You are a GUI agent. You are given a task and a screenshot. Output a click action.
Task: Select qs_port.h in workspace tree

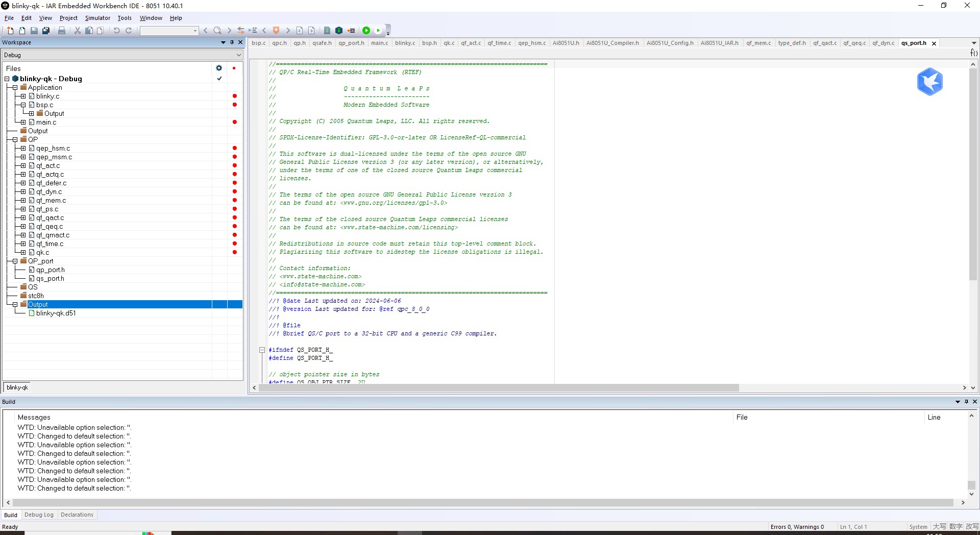50,278
